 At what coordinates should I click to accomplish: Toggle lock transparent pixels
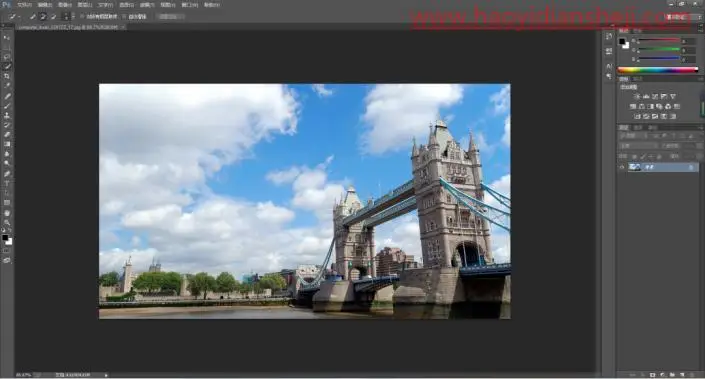pyautogui.click(x=634, y=156)
